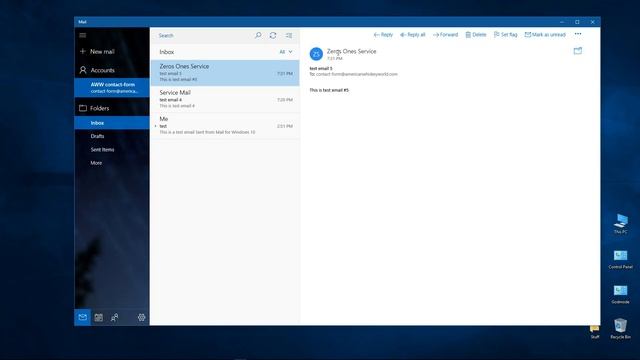This screenshot has height=360, width=640.
Task: Collapse the hamburger navigation menu
Action: point(83,35)
